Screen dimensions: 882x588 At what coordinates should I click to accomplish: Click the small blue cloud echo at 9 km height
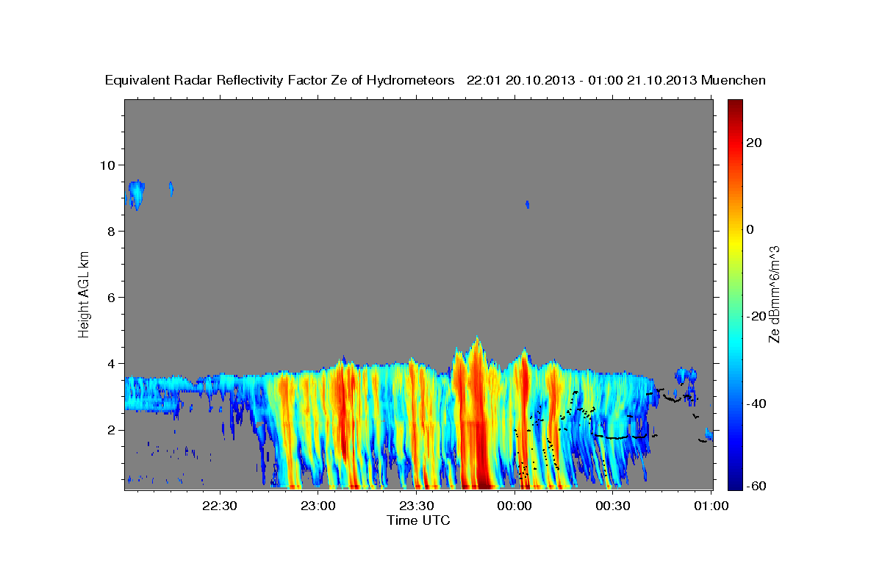pos(136,195)
